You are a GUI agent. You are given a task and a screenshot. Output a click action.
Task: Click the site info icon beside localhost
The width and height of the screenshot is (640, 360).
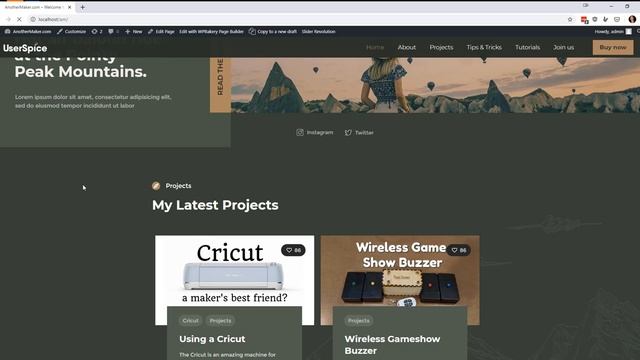tap(33, 19)
